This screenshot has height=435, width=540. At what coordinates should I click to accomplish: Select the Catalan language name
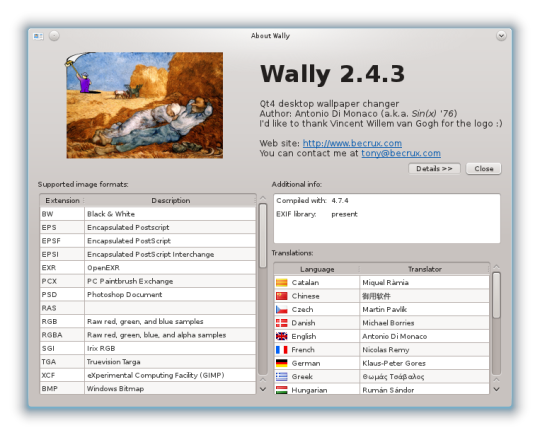(305, 283)
